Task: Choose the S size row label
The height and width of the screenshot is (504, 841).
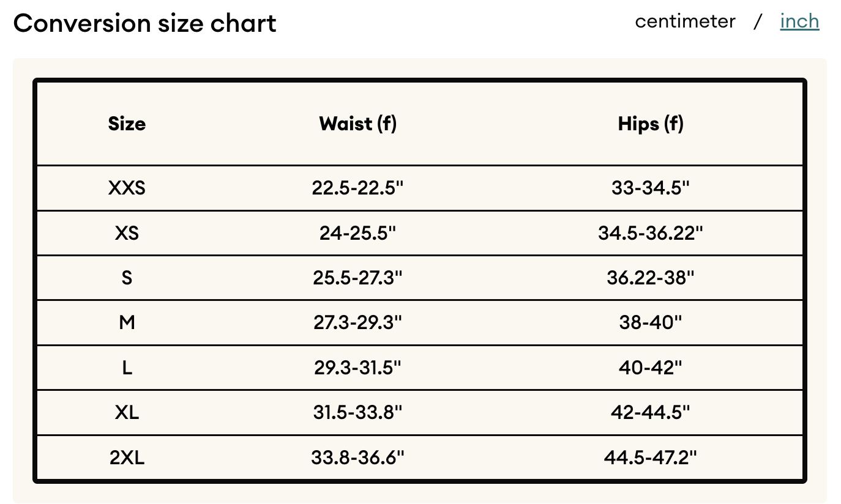Action: click(x=127, y=278)
